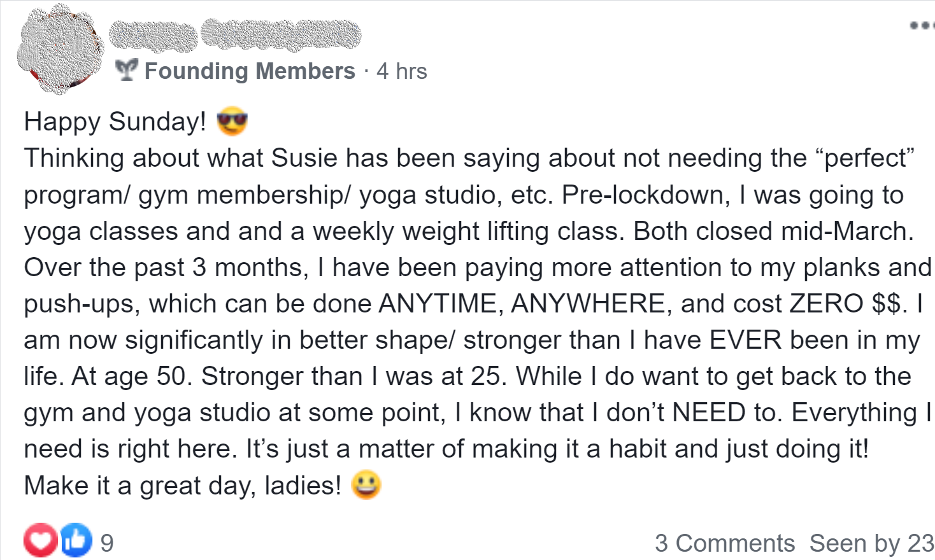Click the sunglasses emoji after Happy Sunday
The height and width of the screenshot is (560, 935).
(232, 121)
